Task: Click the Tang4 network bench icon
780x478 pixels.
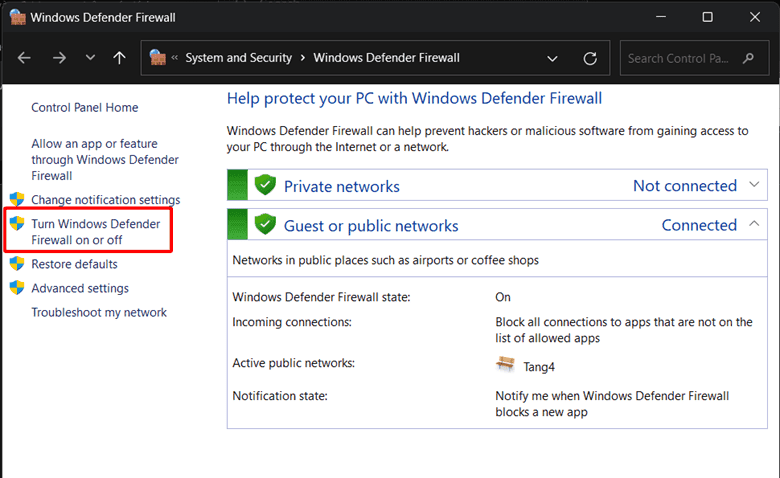Action: pyautogui.click(x=505, y=364)
